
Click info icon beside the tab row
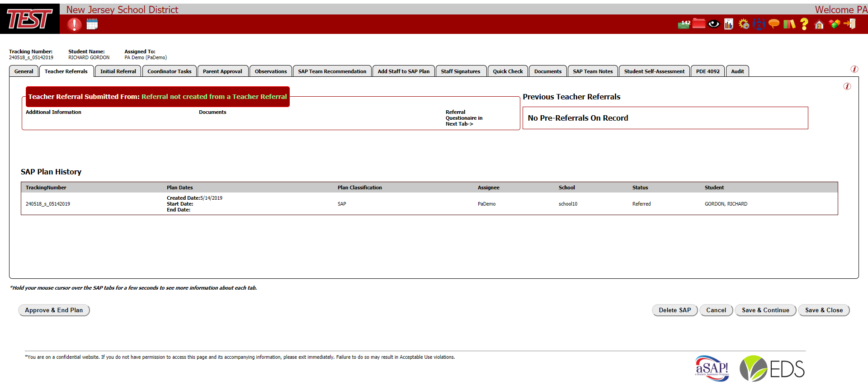(x=854, y=69)
